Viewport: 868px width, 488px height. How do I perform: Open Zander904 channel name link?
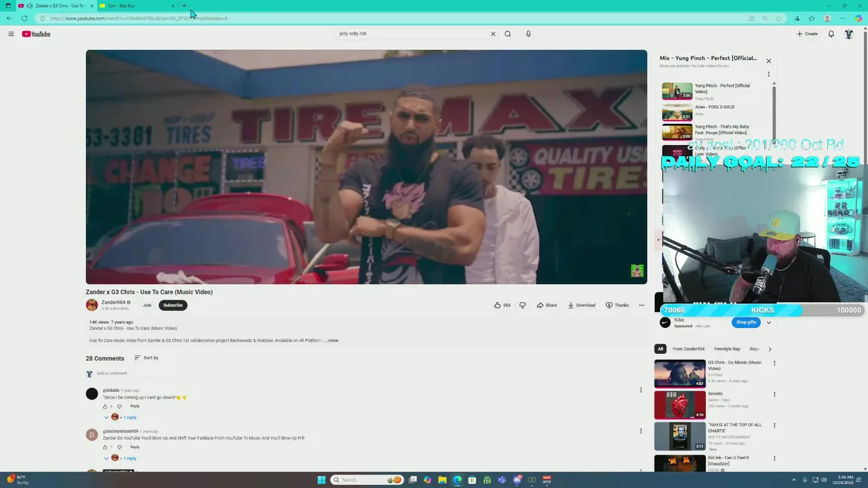pos(113,302)
